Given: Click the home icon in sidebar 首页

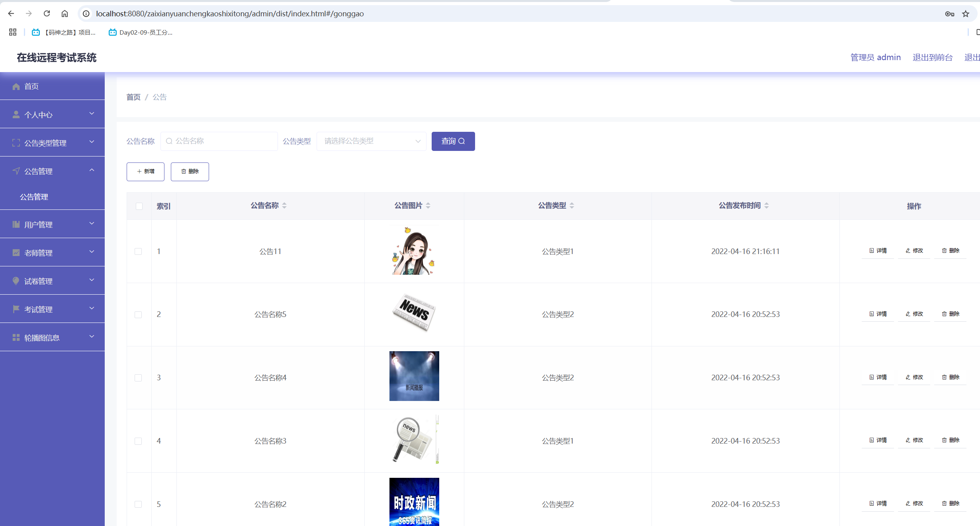Looking at the screenshot, I should [x=16, y=86].
